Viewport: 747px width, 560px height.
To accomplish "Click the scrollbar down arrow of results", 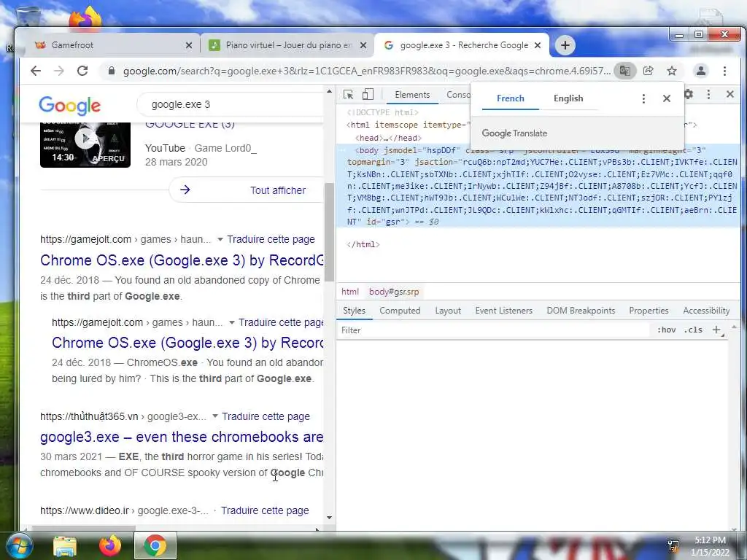I will pos(329,518).
